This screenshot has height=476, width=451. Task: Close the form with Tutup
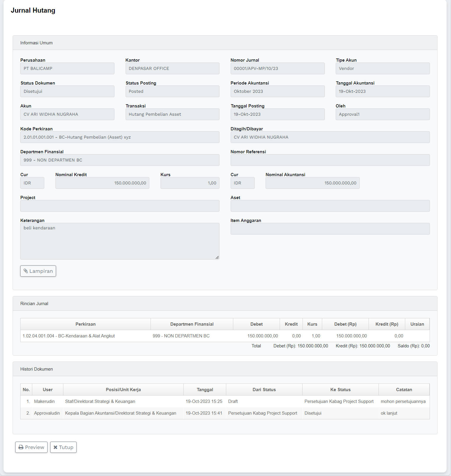coord(63,447)
